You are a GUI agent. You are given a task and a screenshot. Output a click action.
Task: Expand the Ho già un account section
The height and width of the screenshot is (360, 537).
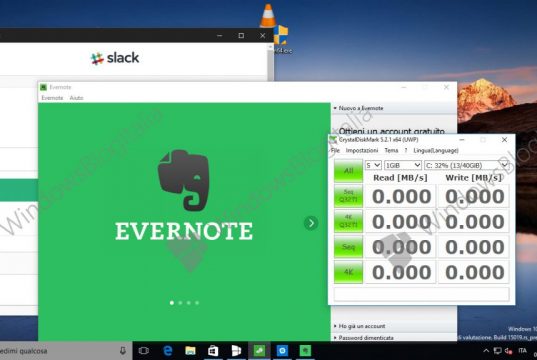pos(360,326)
